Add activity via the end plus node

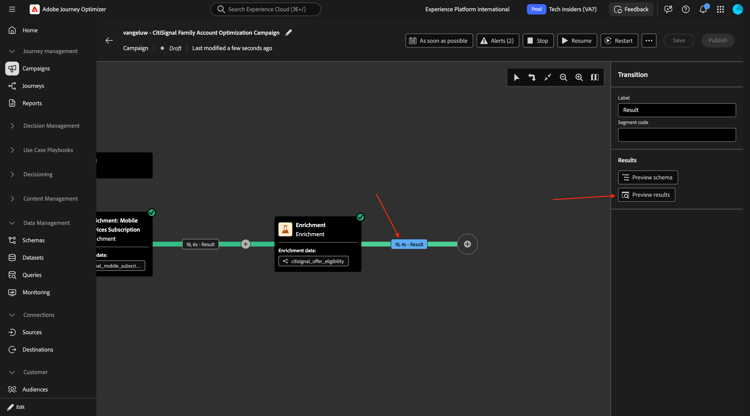[467, 244]
